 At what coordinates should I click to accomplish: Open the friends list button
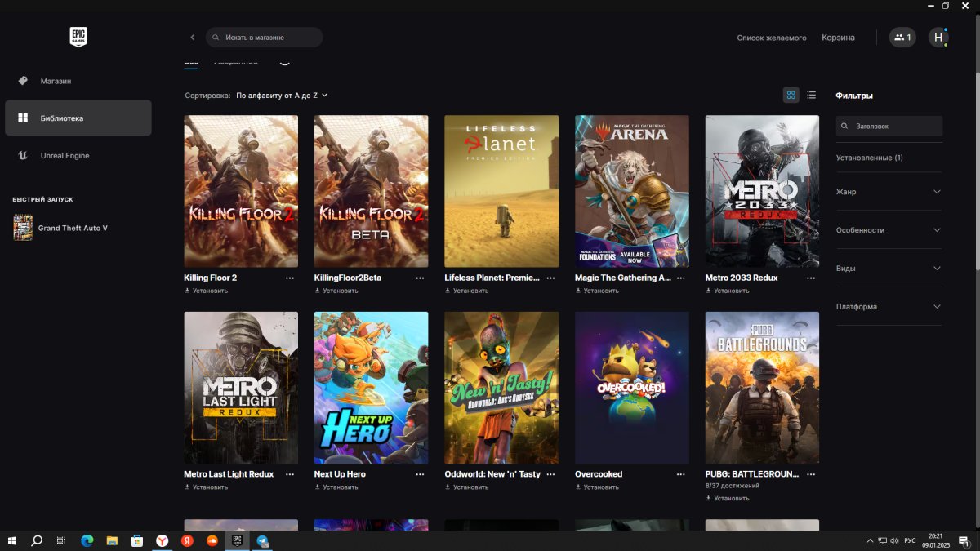[902, 38]
